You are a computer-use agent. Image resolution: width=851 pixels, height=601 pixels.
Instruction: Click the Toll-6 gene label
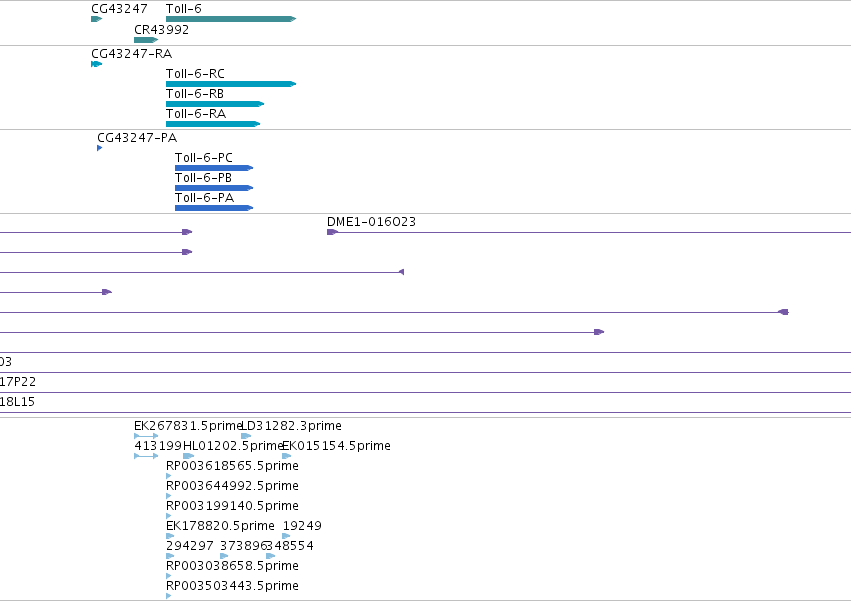(183, 9)
